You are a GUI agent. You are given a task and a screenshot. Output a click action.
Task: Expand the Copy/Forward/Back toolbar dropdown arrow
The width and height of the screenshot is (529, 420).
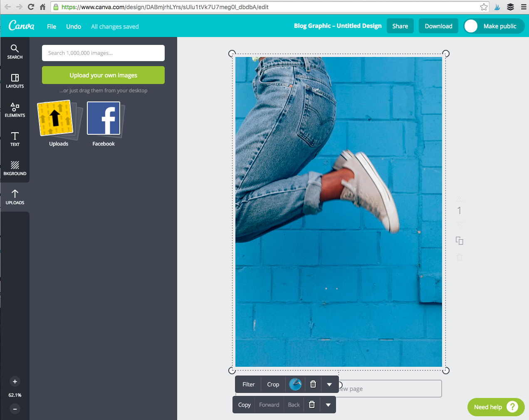click(x=328, y=405)
